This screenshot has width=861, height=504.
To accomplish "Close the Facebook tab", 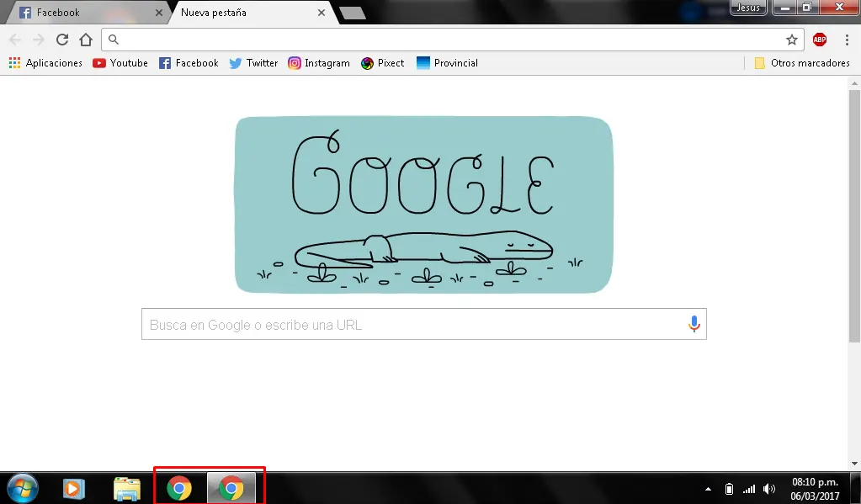I will (x=159, y=13).
